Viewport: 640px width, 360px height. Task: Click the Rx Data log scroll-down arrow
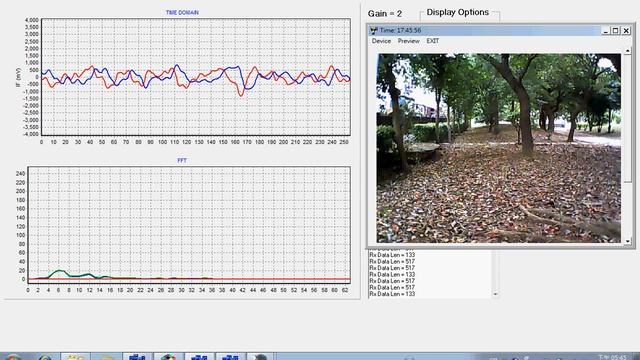[x=496, y=294]
